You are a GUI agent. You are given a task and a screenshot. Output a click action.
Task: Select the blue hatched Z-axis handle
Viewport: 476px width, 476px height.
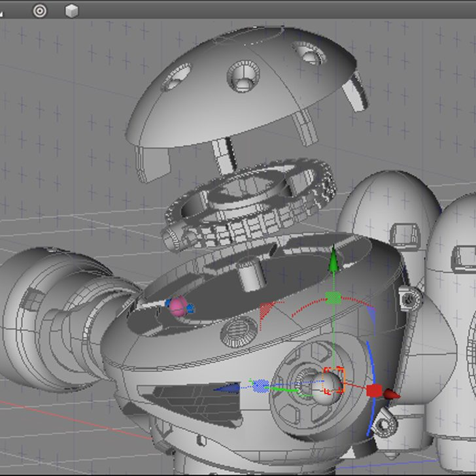click(261, 386)
